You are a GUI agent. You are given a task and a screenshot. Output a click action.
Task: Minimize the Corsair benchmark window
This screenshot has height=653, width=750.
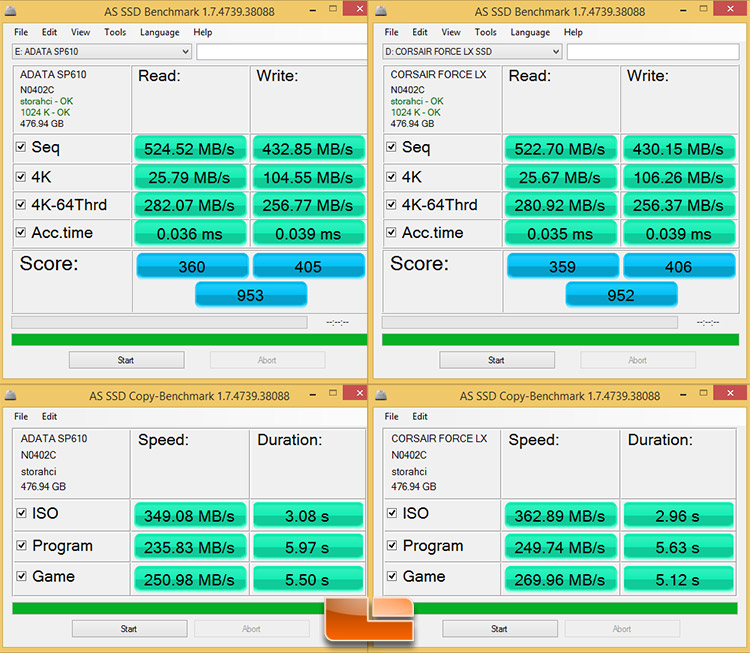[683, 11]
